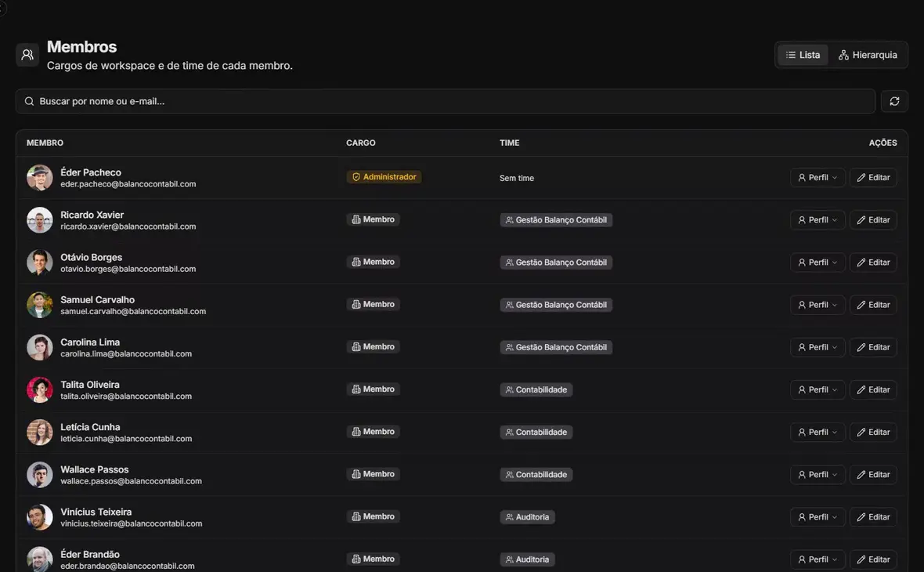Switch to Hierarquia view
This screenshot has width=924, height=572.
868,55
